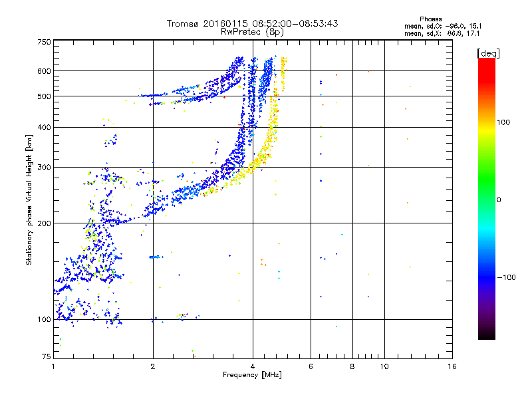
Task: Click the y-axis tick label '100'
Action: pyautogui.click(x=44, y=320)
